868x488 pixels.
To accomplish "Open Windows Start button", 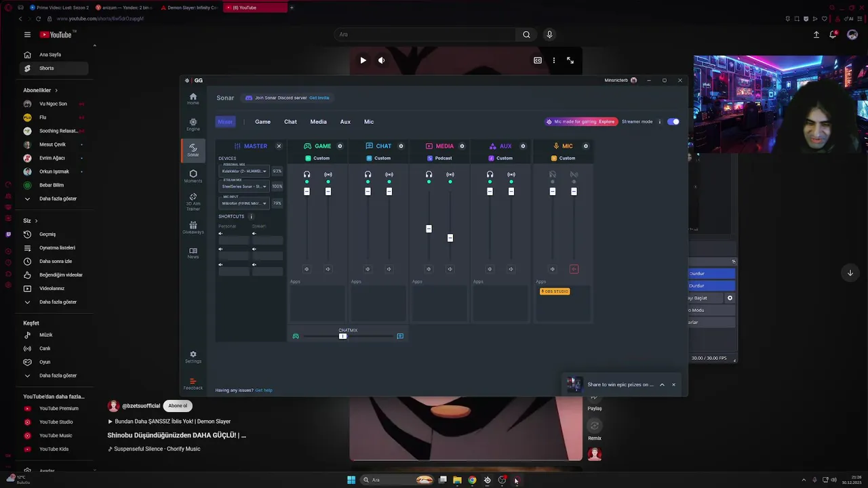I will (x=351, y=480).
